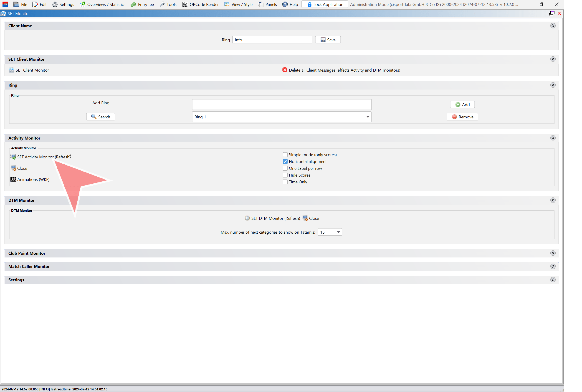This screenshot has width=582, height=392.
Task: Click the Lock Application button
Action: click(325, 5)
